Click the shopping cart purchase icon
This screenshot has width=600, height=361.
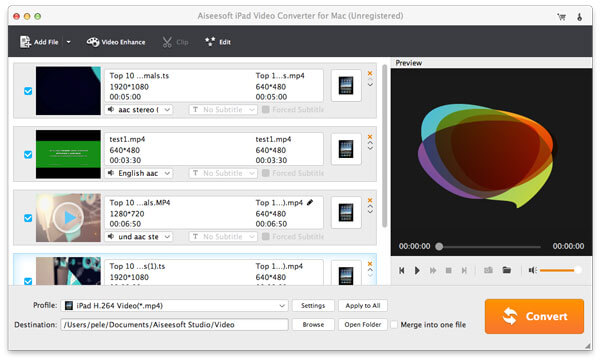point(561,16)
